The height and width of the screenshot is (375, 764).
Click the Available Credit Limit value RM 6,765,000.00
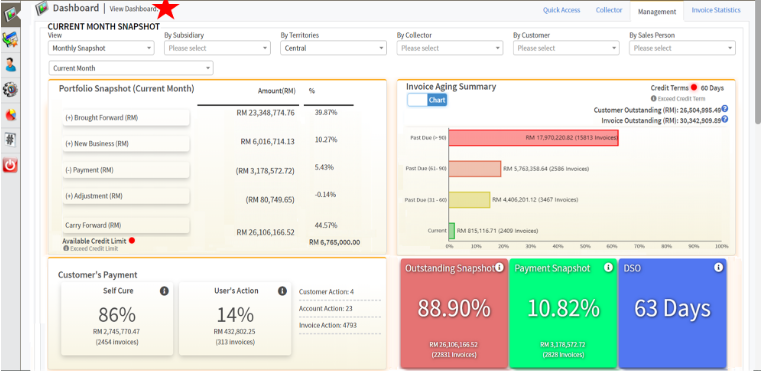[335, 242]
